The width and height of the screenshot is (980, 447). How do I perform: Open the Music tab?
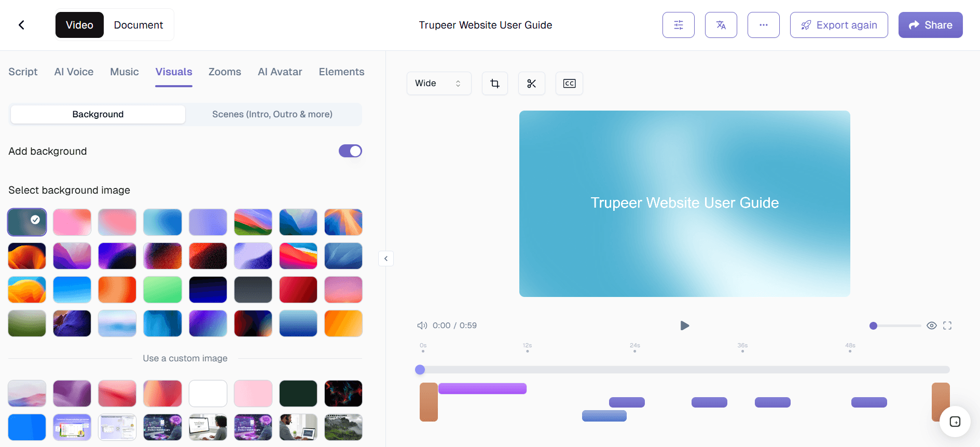tap(125, 72)
